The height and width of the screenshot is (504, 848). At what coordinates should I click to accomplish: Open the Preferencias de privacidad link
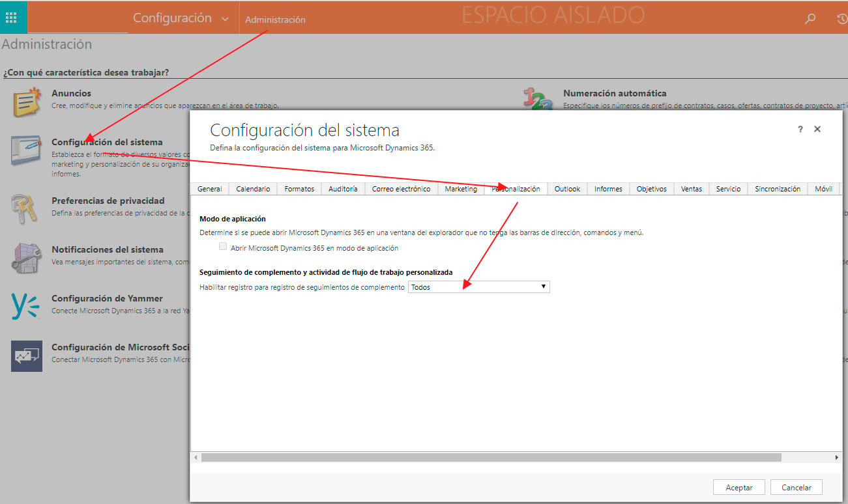coord(108,201)
